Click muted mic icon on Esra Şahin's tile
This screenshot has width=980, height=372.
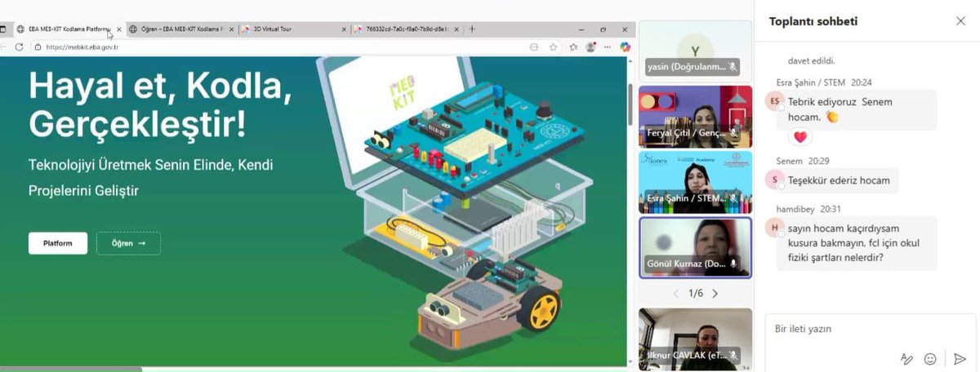[x=733, y=198]
